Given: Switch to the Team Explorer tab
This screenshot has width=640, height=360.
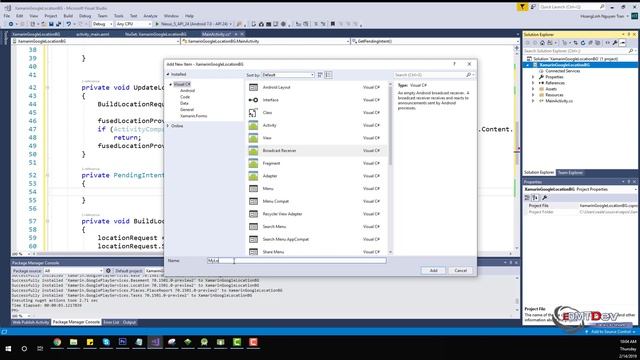Looking at the screenshot, I should click(570, 173).
